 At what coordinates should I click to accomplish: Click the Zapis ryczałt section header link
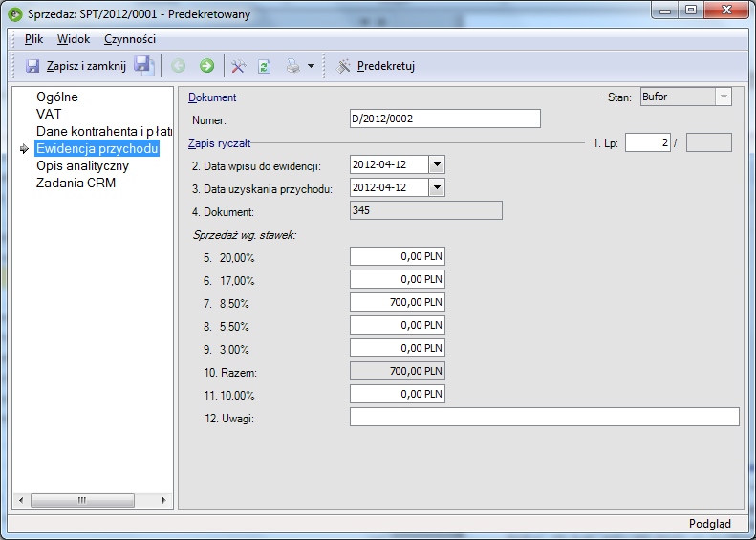point(220,143)
